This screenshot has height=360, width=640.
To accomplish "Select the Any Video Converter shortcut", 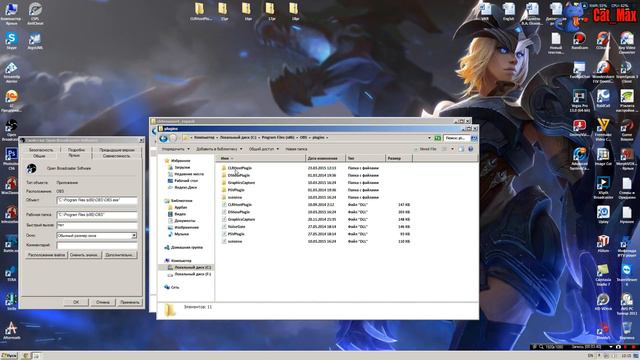I will 627,43.
